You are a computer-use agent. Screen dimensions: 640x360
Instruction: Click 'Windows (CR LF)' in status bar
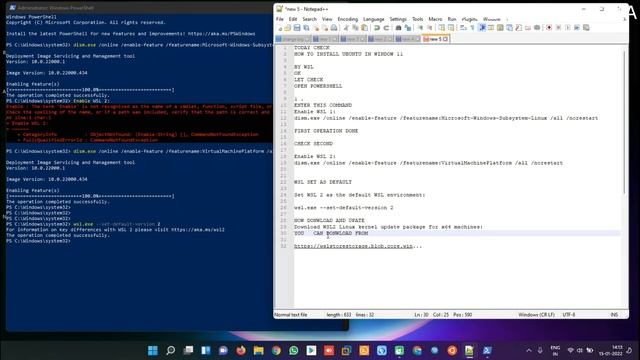coord(536,315)
